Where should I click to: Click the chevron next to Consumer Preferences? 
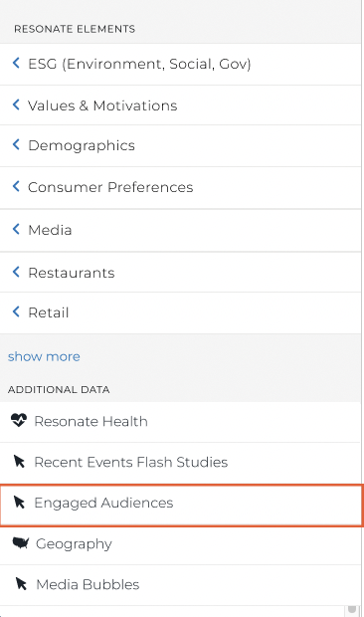16,186
